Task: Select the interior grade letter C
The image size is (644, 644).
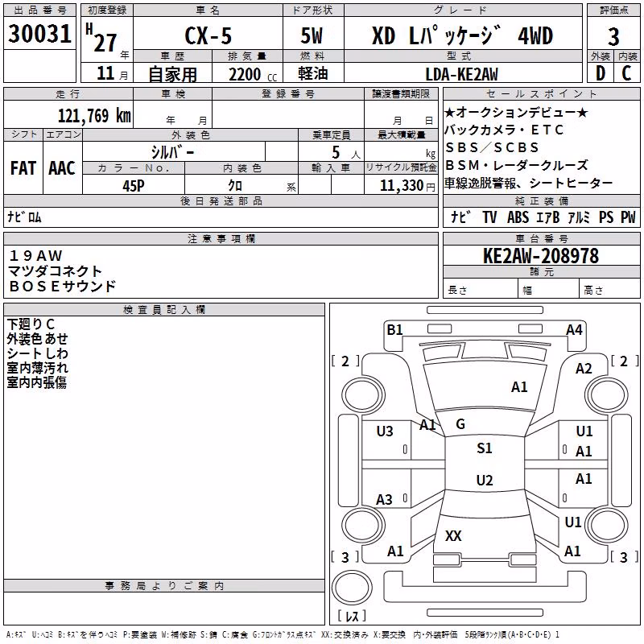Action: point(626,73)
